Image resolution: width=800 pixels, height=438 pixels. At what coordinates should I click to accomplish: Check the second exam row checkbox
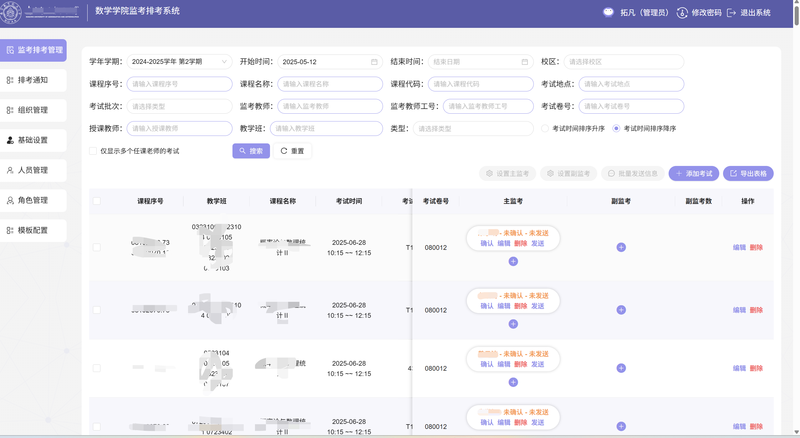click(x=96, y=310)
